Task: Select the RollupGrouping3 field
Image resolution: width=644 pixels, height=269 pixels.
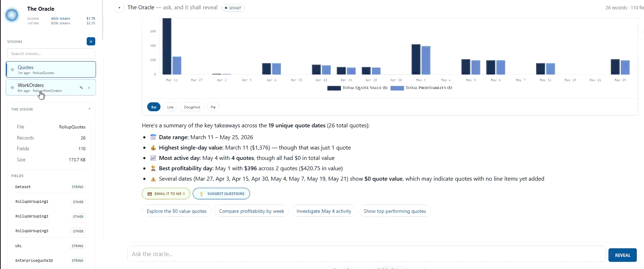Action: click(50, 231)
